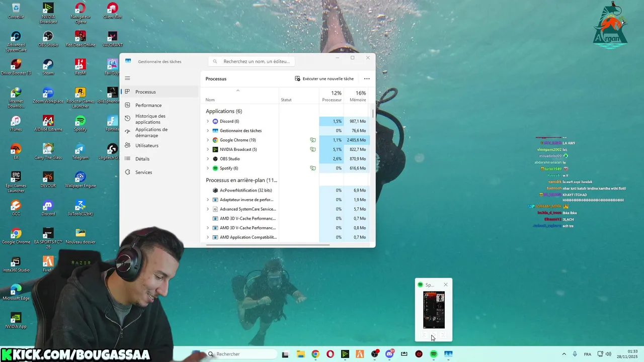This screenshot has height=362, width=644.
Task: Expand the NVIDIA Broadcast (5) process group
Action: pos(208,149)
